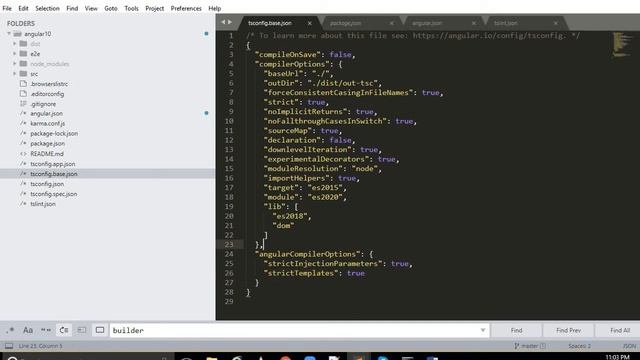Switch to the package.json tab
Viewport: 640px width, 360px height.
(345, 23)
